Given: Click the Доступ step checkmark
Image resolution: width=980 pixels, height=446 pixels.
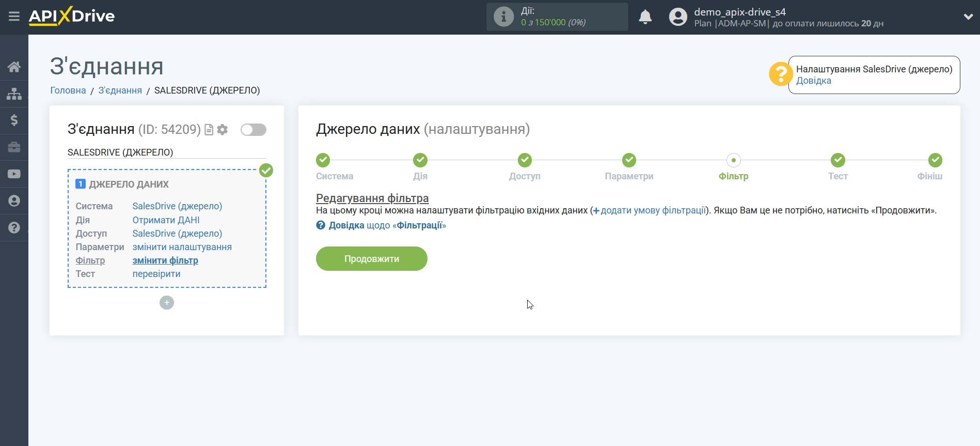Looking at the screenshot, I should [525, 160].
